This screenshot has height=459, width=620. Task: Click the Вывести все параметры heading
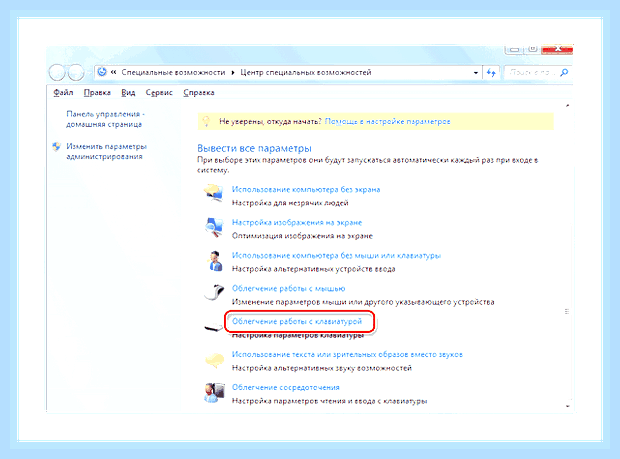tap(254, 148)
